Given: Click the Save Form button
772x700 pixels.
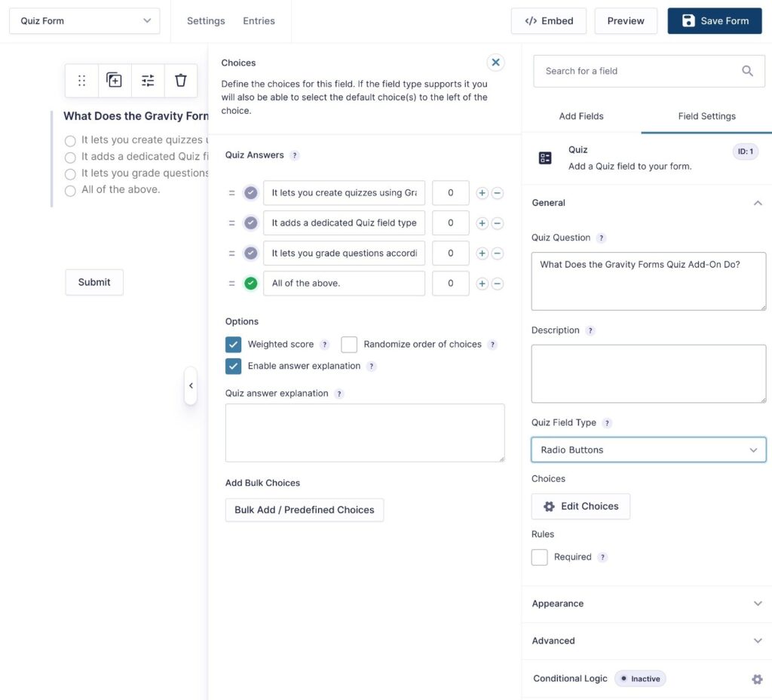Looking at the screenshot, I should (x=714, y=20).
